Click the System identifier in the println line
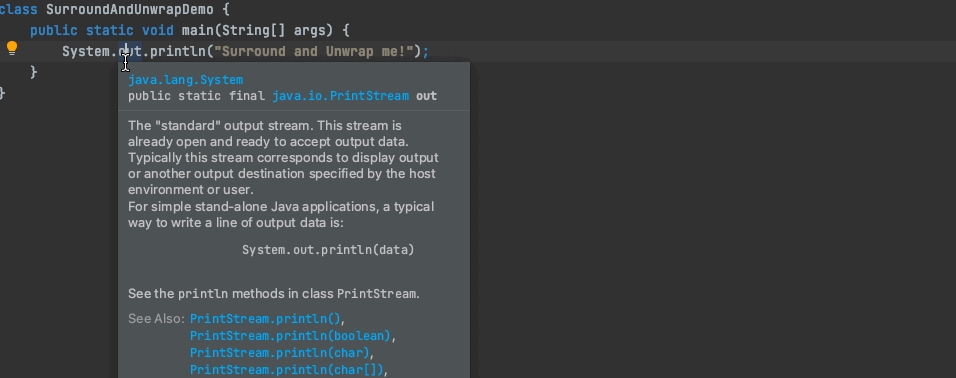The height and width of the screenshot is (378, 956). pyautogui.click(x=86, y=51)
